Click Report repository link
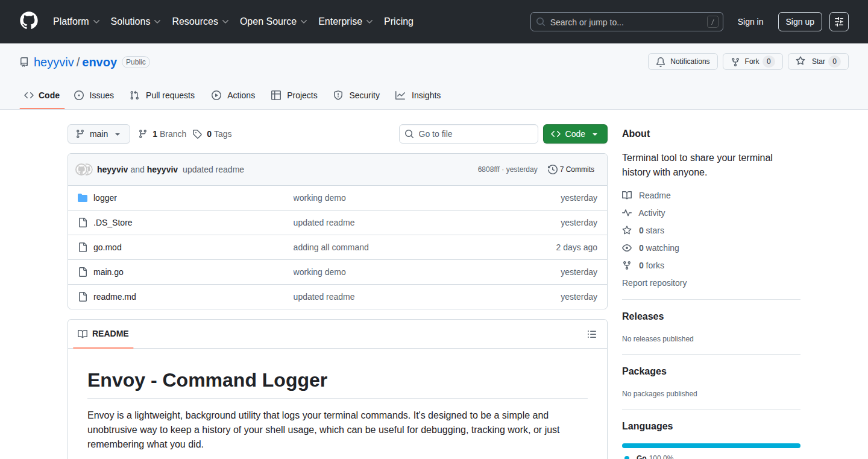The height and width of the screenshot is (459, 868). (x=655, y=283)
